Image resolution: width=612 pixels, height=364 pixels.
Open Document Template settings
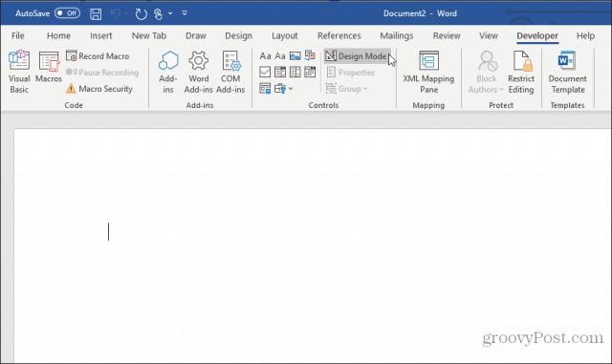567,73
